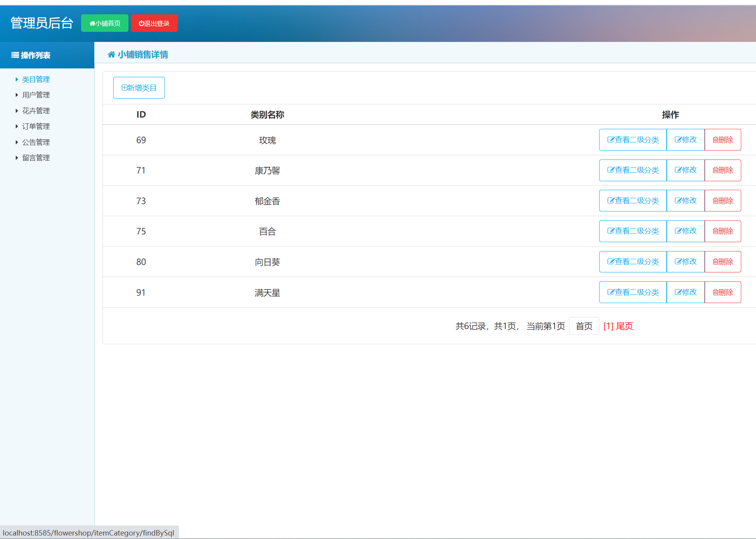Delete the 百合 category row
Screen dimensions: 756x539
[x=723, y=231]
